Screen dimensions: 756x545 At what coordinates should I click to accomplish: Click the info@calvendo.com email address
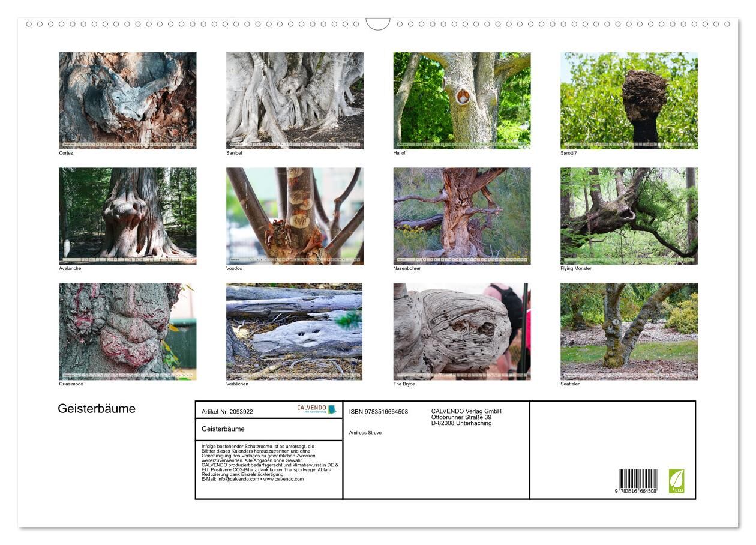click(x=230, y=479)
